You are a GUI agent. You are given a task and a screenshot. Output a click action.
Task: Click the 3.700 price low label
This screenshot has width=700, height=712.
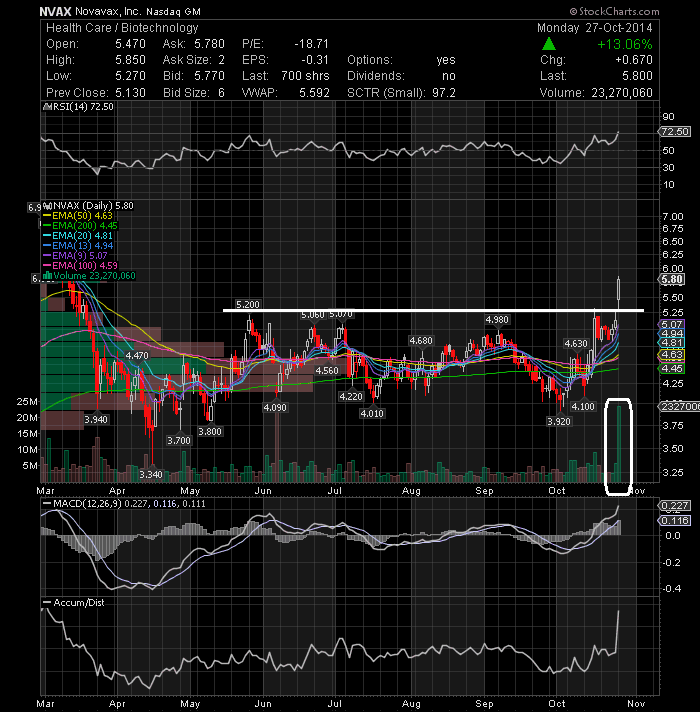179,440
